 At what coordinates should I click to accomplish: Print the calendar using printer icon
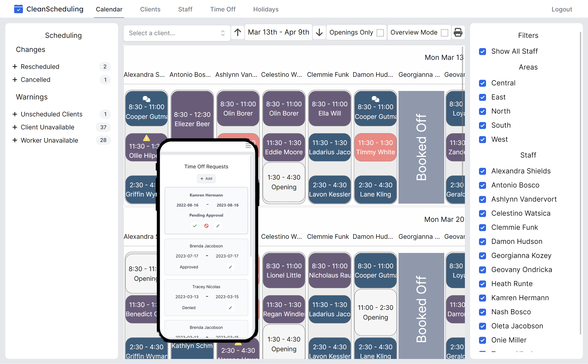(x=458, y=32)
